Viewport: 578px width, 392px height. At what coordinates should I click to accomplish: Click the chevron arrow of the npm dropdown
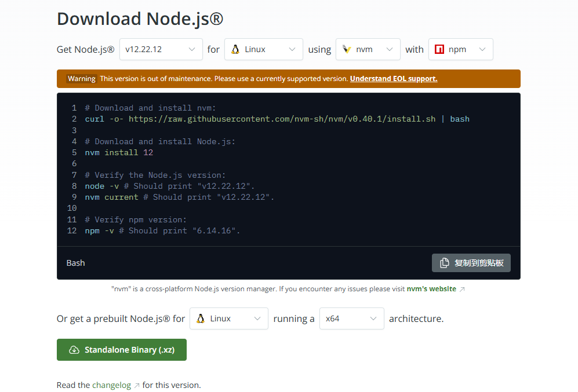482,49
